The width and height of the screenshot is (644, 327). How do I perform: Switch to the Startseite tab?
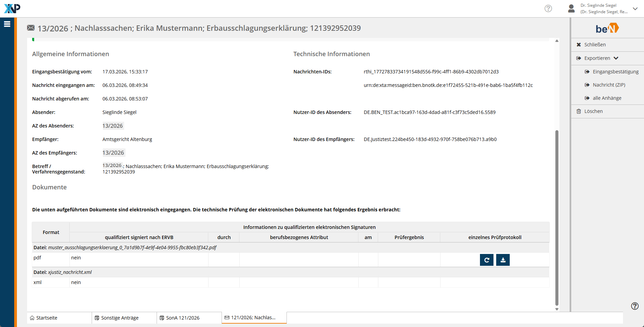point(47,318)
